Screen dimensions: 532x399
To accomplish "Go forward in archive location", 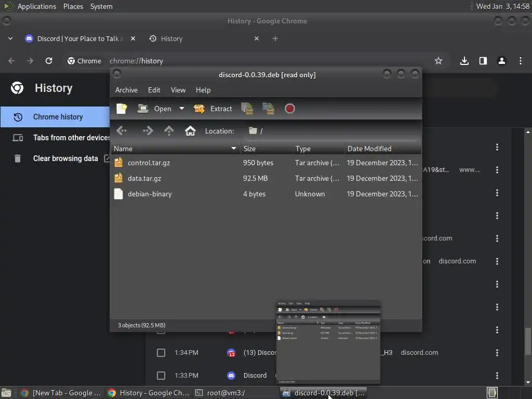I will 148,130.
